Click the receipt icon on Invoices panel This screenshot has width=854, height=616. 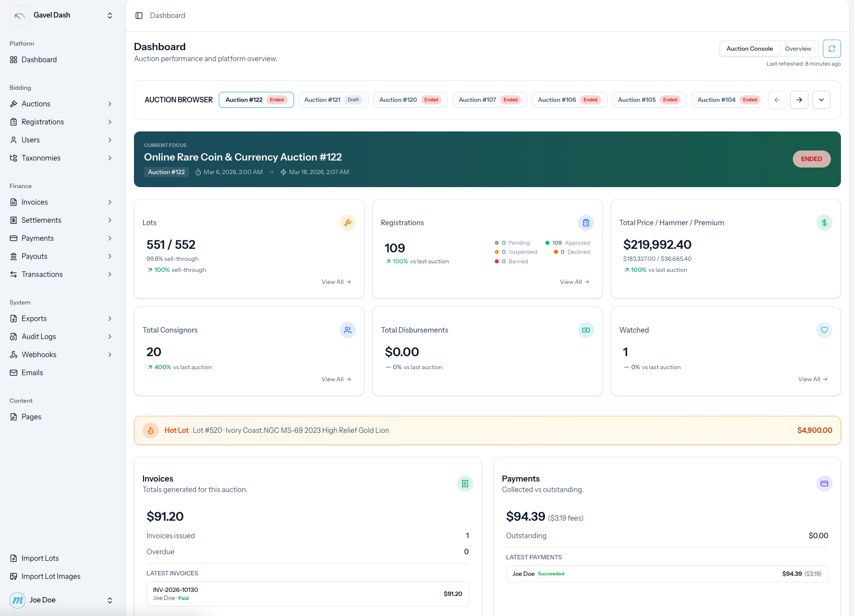465,484
